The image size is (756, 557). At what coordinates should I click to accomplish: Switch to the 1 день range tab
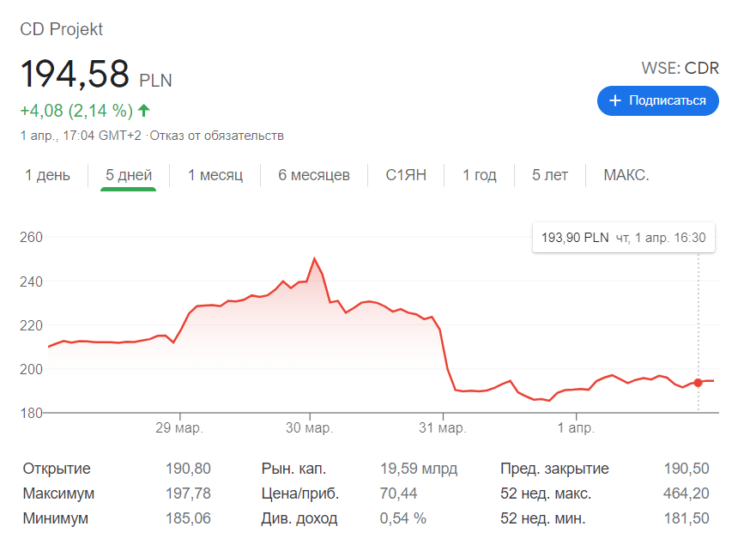pyautogui.click(x=47, y=174)
